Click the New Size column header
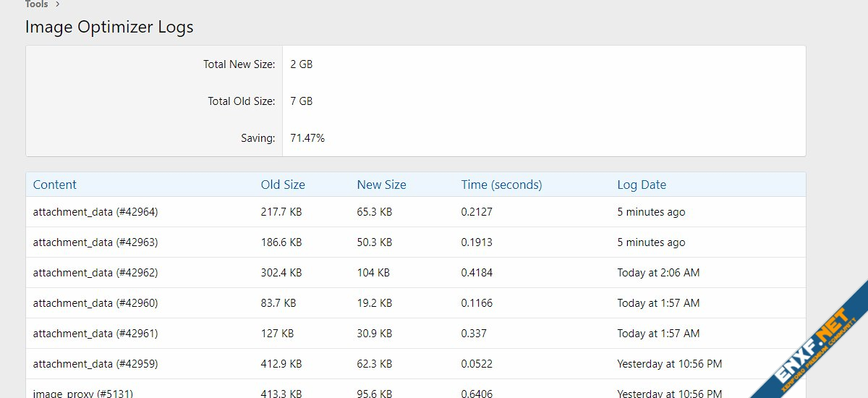 381,185
